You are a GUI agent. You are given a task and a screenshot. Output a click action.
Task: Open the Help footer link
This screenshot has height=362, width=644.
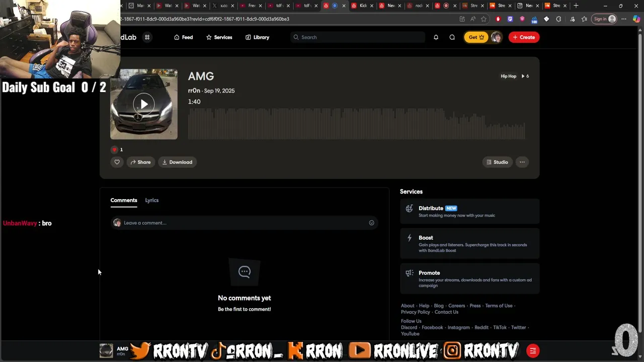coord(424,306)
